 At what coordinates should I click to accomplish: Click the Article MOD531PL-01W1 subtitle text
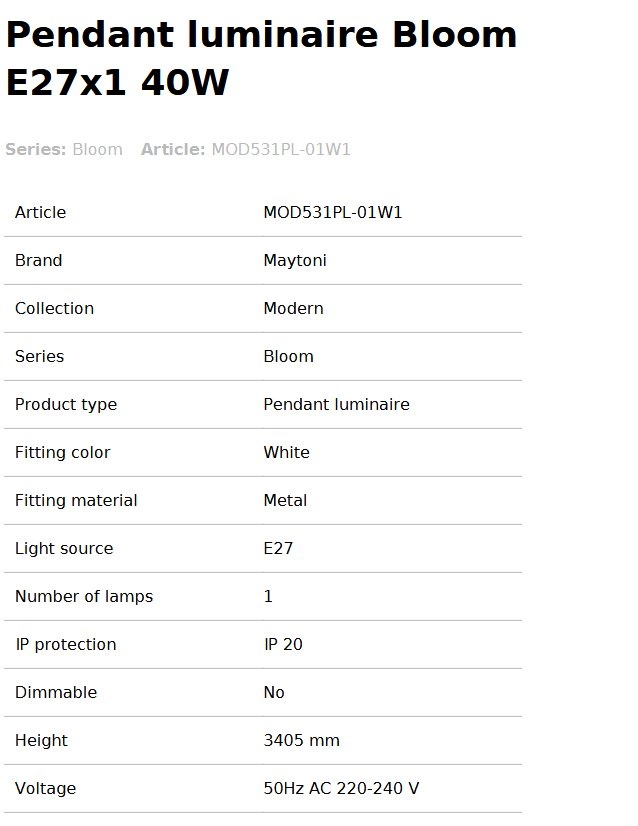(x=246, y=150)
